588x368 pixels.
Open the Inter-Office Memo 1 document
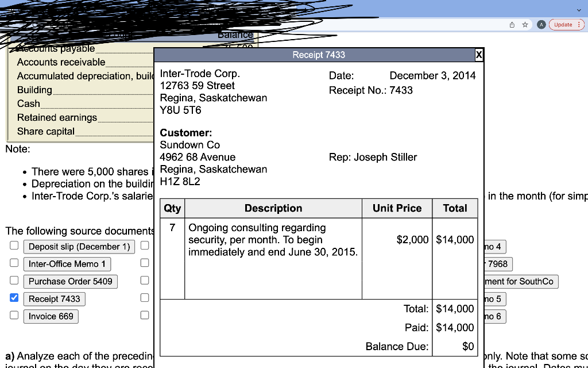(x=67, y=264)
